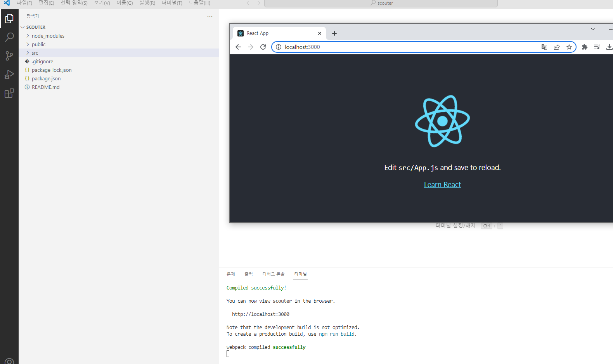613x364 pixels.
Task: Open browser extensions puzzle icon
Action: [585, 47]
